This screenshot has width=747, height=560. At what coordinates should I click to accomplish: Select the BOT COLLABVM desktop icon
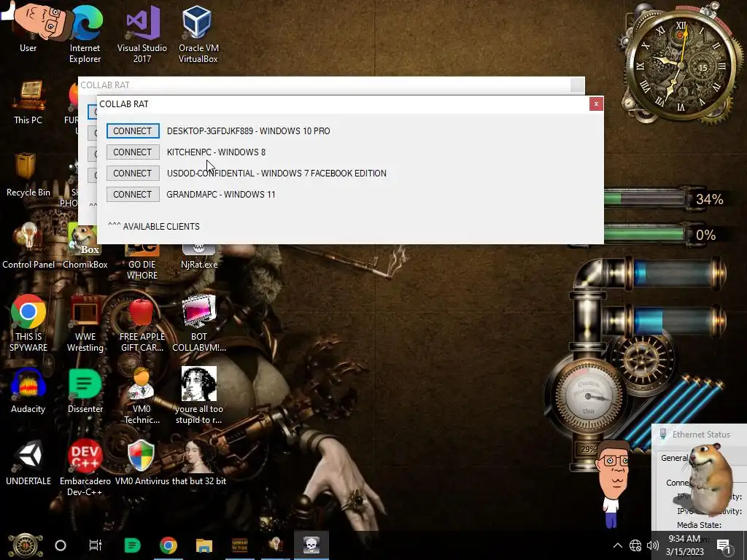coord(199,324)
